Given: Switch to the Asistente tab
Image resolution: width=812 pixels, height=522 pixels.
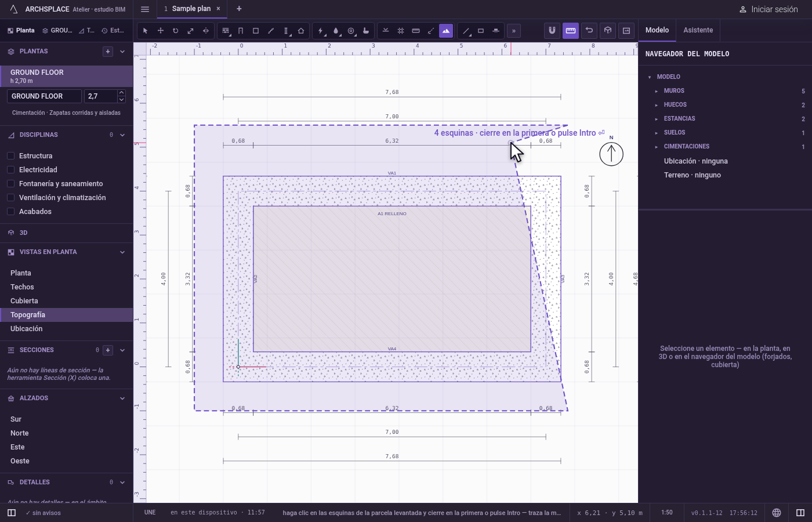Looking at the screenshot, I should [698, 30].
